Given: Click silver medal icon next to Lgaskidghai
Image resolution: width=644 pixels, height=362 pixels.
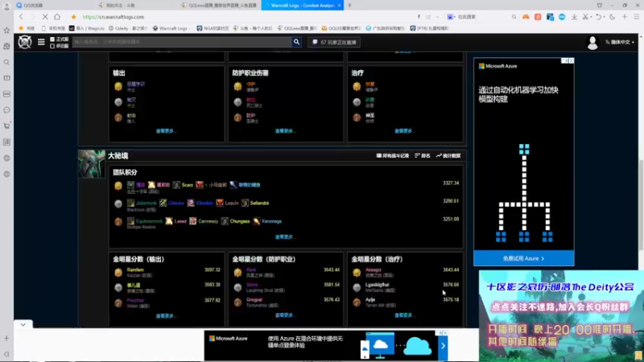Looking at the screenshot, I should pos(357,287).
